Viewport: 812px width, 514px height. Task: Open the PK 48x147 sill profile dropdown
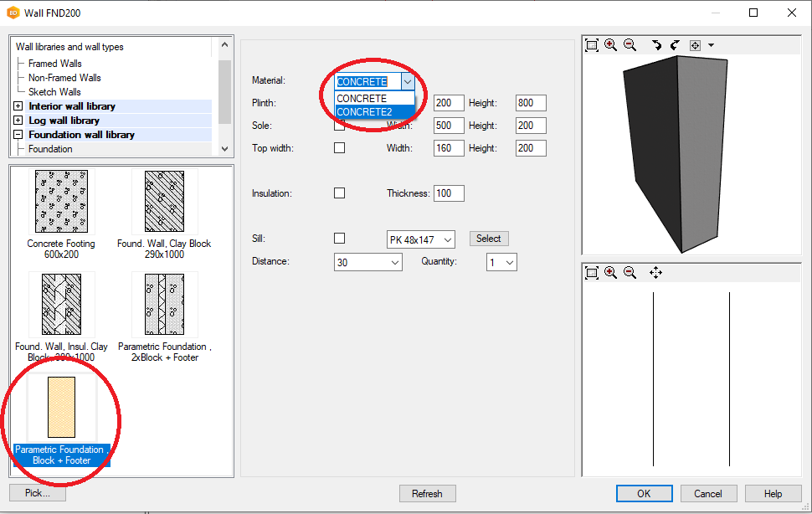click(x=447, y=239)
